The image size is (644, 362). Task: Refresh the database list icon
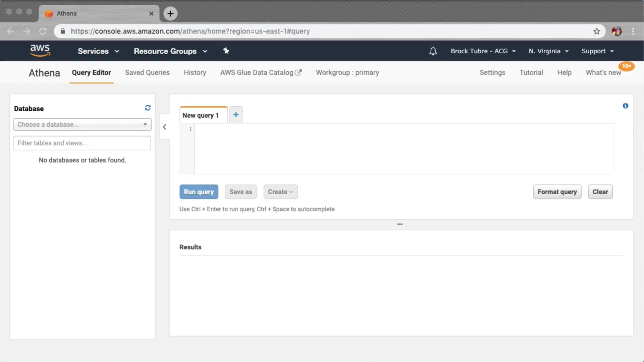point(148,108)
